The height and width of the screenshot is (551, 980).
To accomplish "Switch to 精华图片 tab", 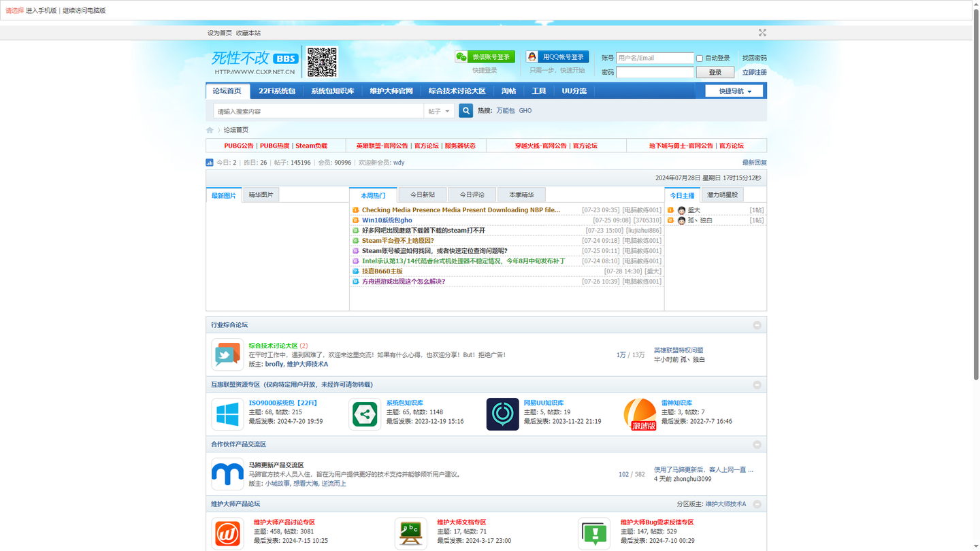I will point(261,195).
